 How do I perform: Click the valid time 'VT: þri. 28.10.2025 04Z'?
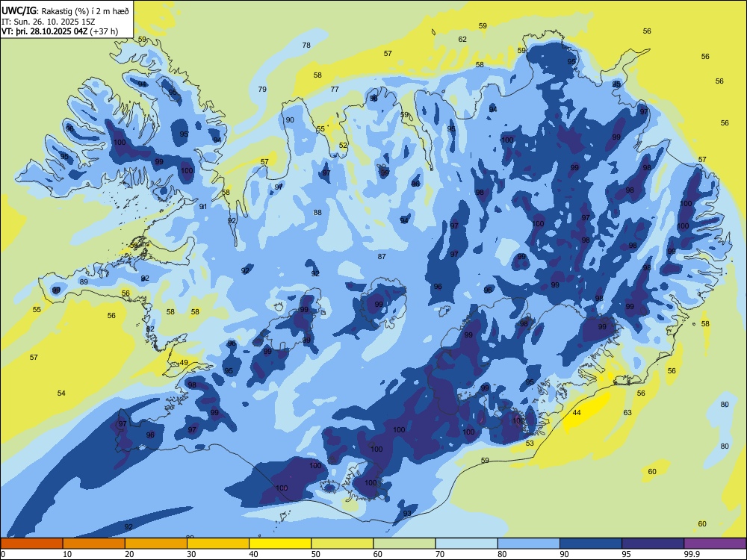[44, 32]
